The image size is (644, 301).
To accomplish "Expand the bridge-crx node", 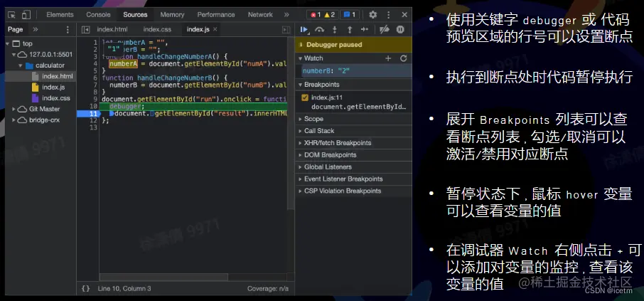I will [x=14, y=120].
